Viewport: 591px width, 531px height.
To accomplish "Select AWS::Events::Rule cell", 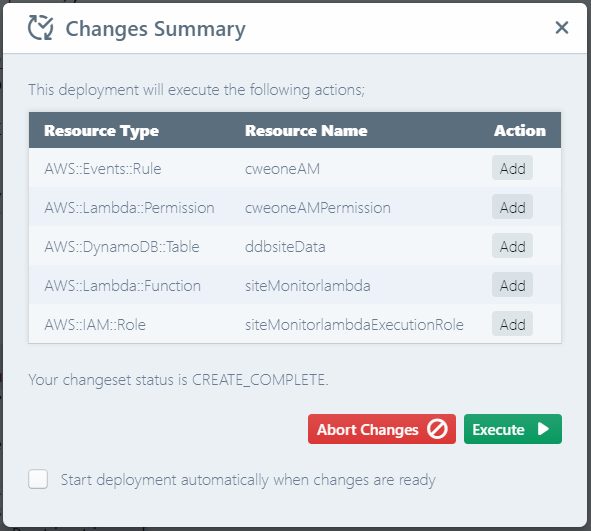I will 103,168.
